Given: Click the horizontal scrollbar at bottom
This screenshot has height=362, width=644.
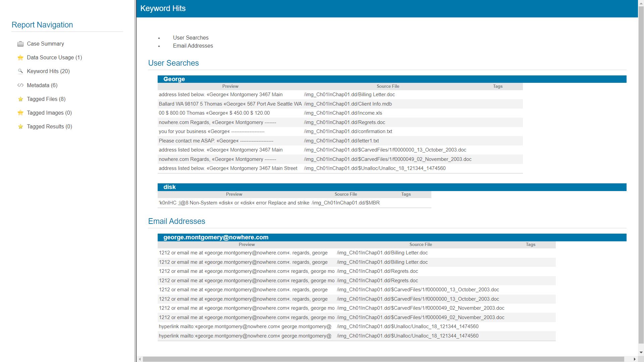Looking at the screenshot, I should 383,359.
